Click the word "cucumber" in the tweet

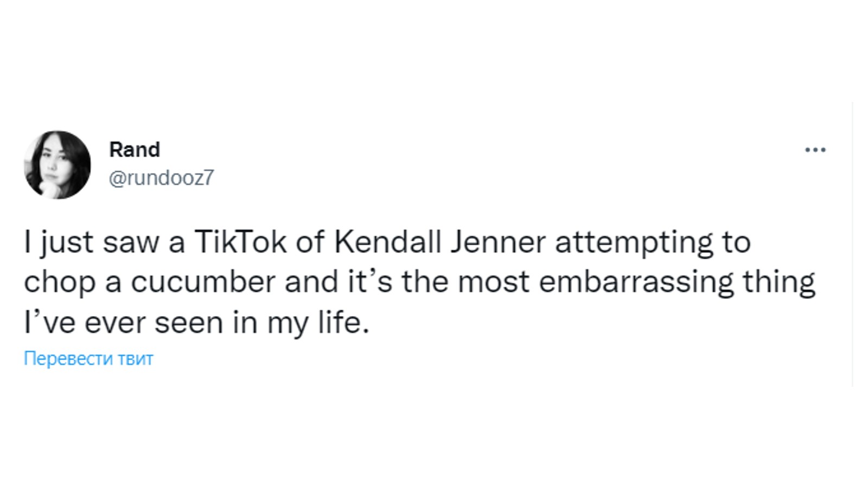click(203, 282)
